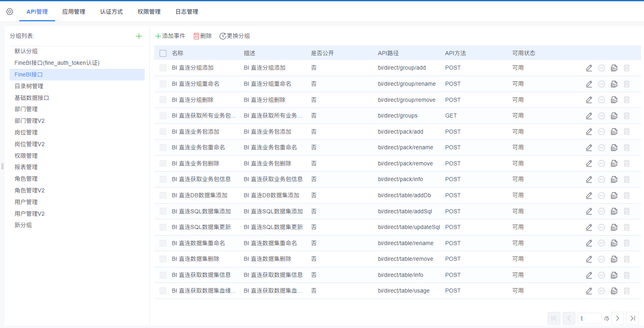Click the minus-circle icon for BI 直连获取数据集信息
The width and height of the screenshot is (644, 328).
coord(601,275)
